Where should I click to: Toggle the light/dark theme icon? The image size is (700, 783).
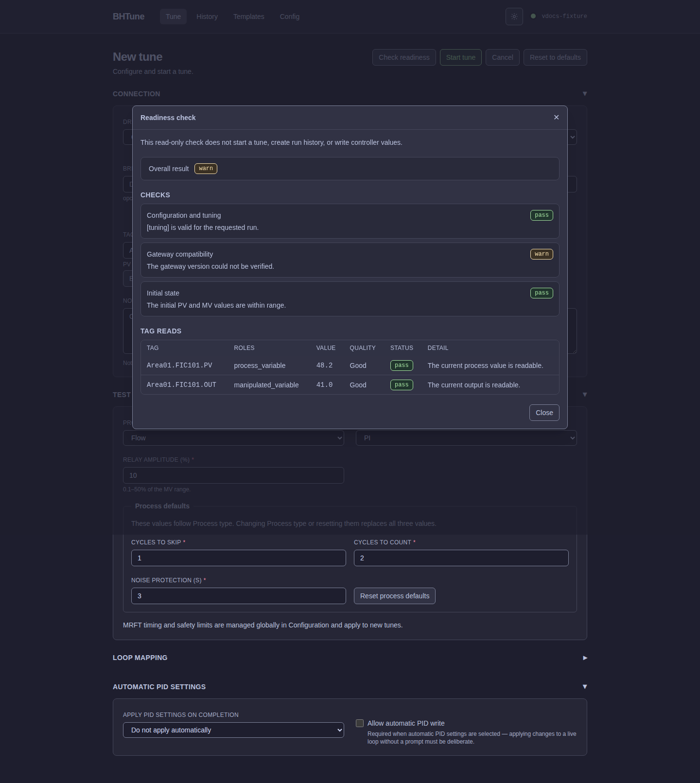(x=514, y=17)
